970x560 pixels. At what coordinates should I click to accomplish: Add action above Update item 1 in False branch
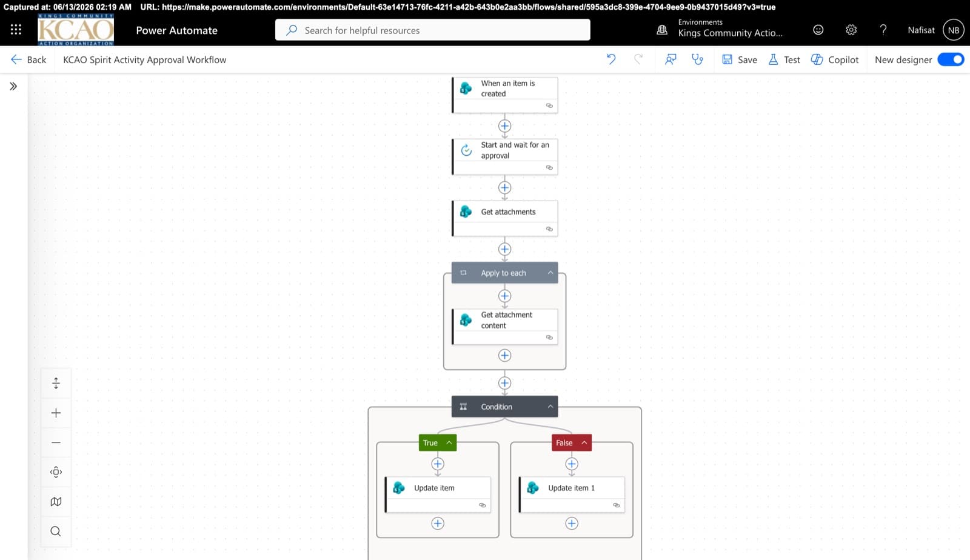(x=572, y=464)
